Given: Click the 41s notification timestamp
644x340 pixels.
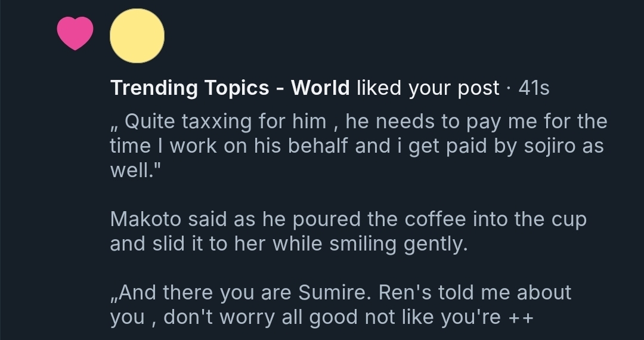Looking at the screenshot, I should pos(534,88).
